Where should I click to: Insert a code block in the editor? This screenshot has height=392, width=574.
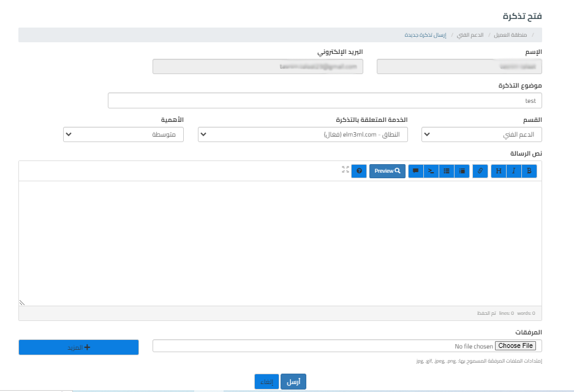click(431, 171)
